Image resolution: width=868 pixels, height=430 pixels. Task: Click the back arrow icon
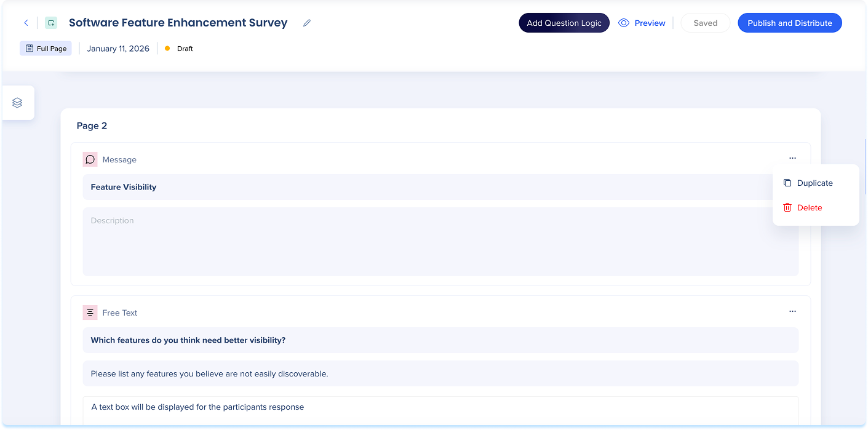pyautogui.click(x=26, y=23)
